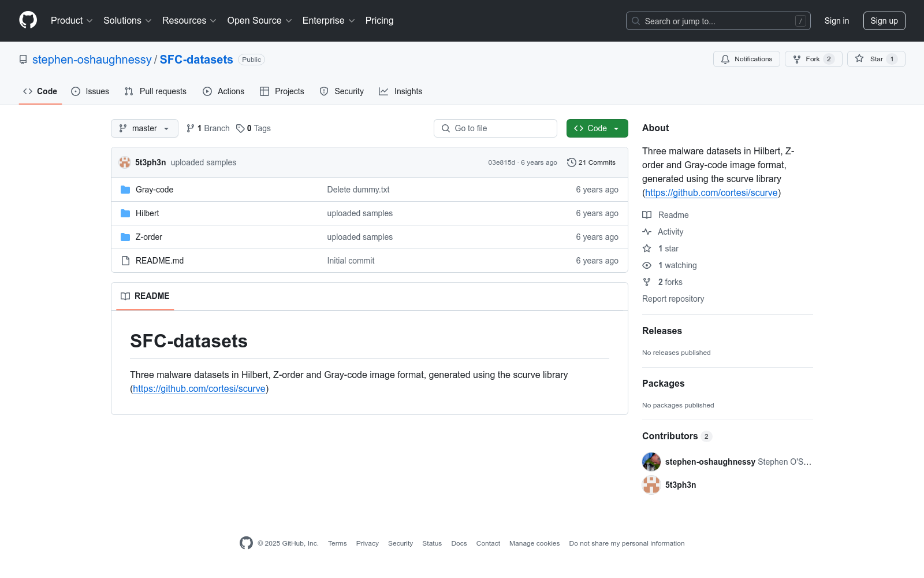Open stephen-oshaughnessy profile link

coord(92,60)
